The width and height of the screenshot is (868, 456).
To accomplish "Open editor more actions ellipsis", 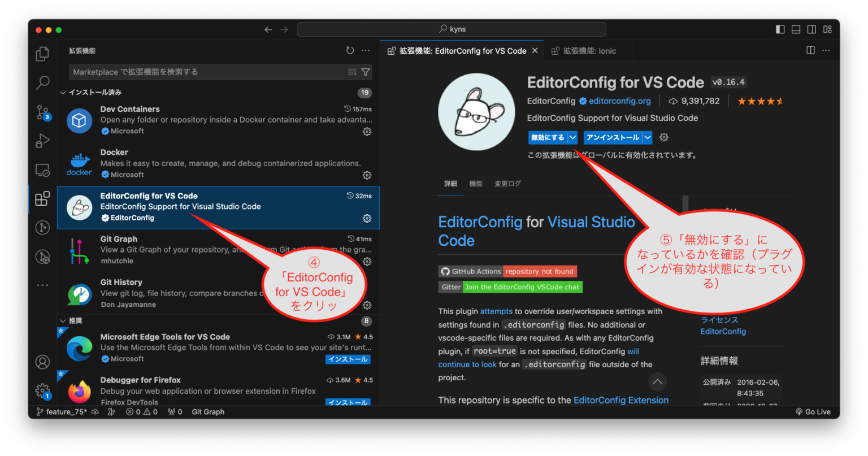I will click(826, 50).
